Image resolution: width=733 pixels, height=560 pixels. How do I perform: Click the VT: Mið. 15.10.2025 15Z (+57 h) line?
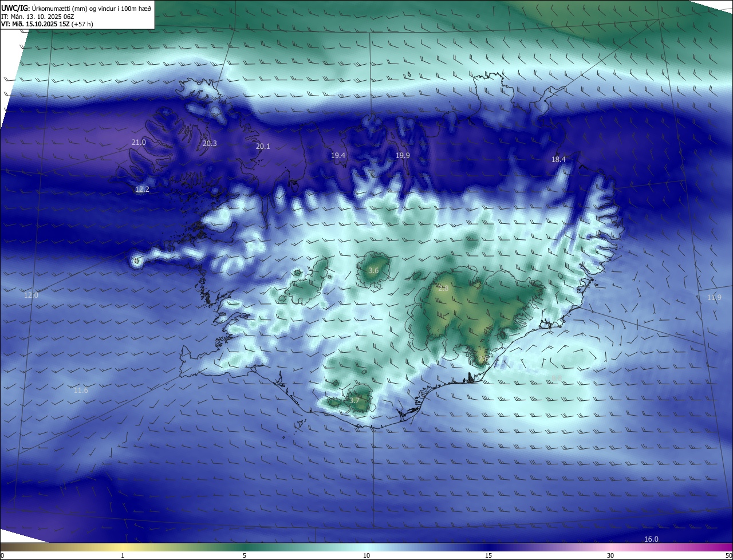click(47, 24)
